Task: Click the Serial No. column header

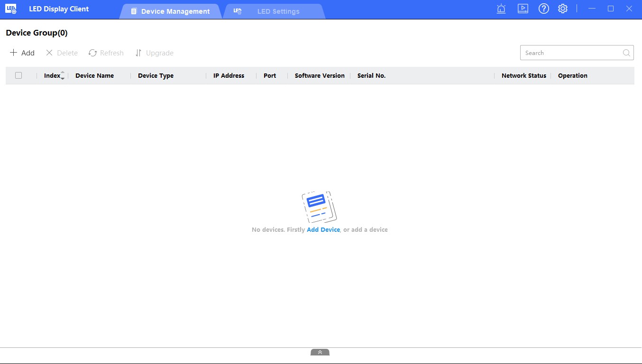Action: point(371,75)
